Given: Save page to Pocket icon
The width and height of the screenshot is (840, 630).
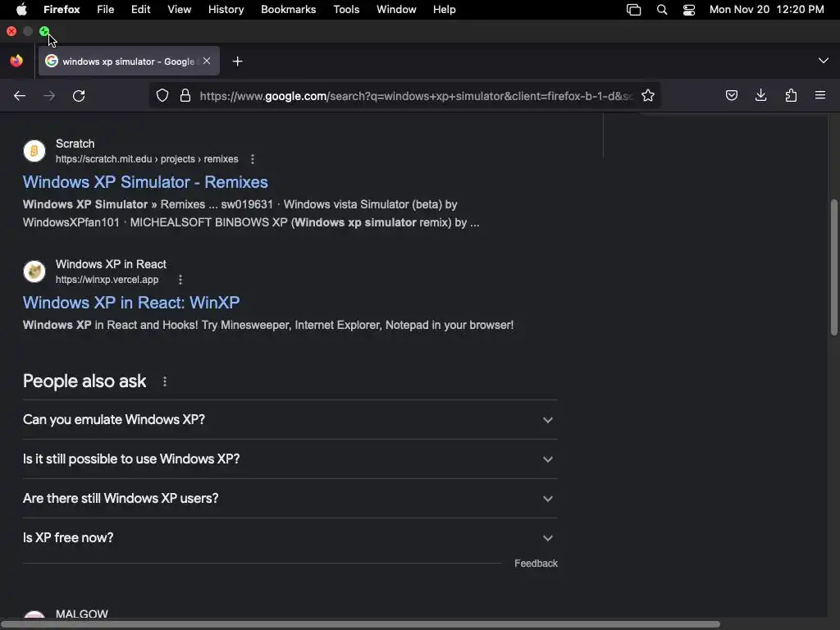Looking at the screenshot, I should pos(731,96).
